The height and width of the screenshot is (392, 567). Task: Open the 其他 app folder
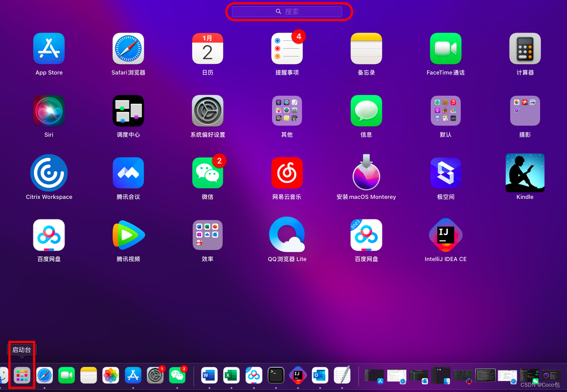[287, 111]
